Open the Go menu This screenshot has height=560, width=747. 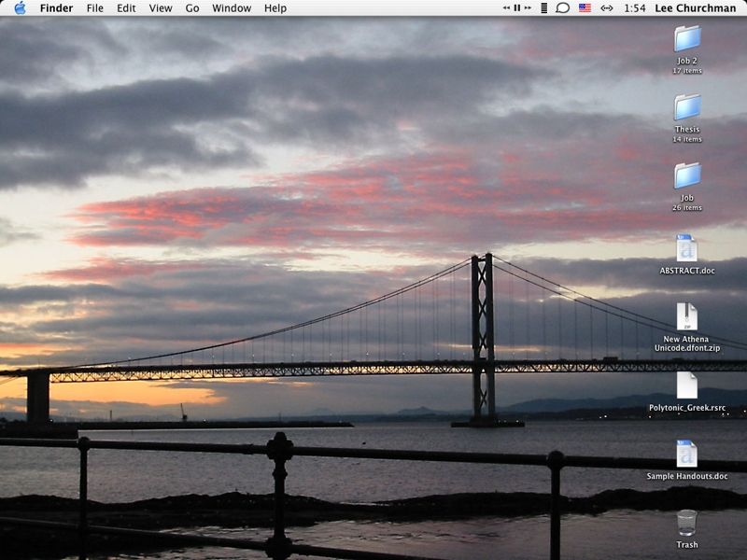click(x=192, y=8)
